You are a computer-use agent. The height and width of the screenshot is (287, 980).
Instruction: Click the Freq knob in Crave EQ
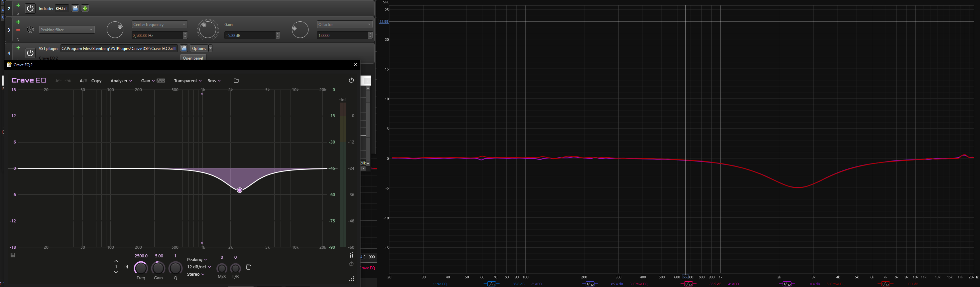coord(141,268)
